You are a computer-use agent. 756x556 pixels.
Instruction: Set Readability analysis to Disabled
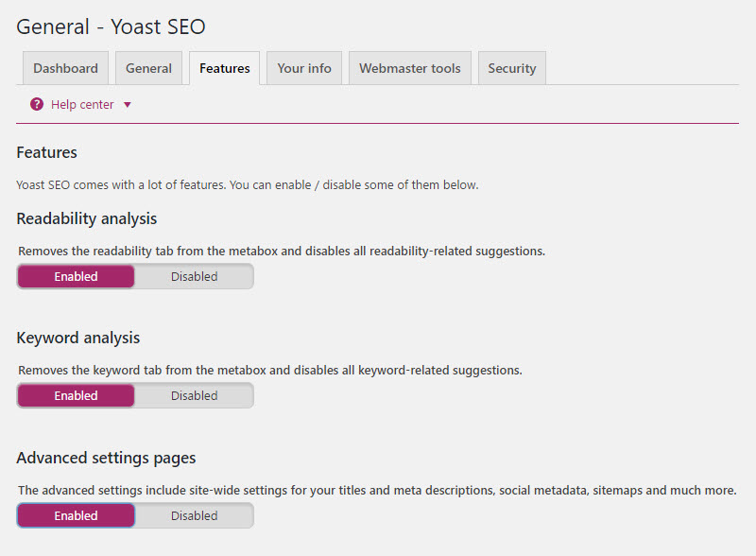[194, 276]
